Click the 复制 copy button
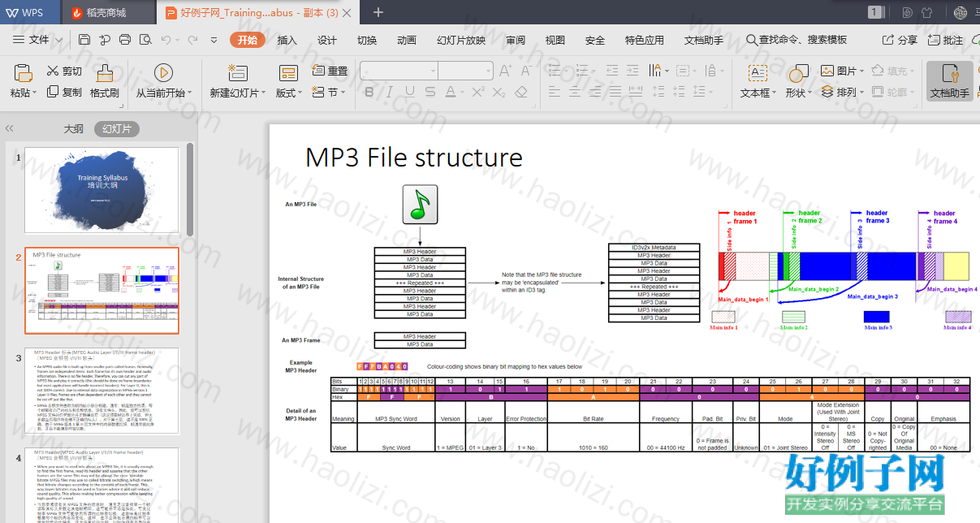The image size is (980, 523). pyautogui.click(x=64, y=93)
